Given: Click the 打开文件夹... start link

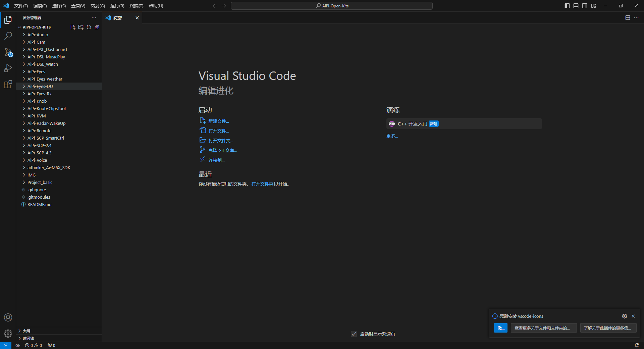Looking at the screenshot, I should (x=221, y=141).
